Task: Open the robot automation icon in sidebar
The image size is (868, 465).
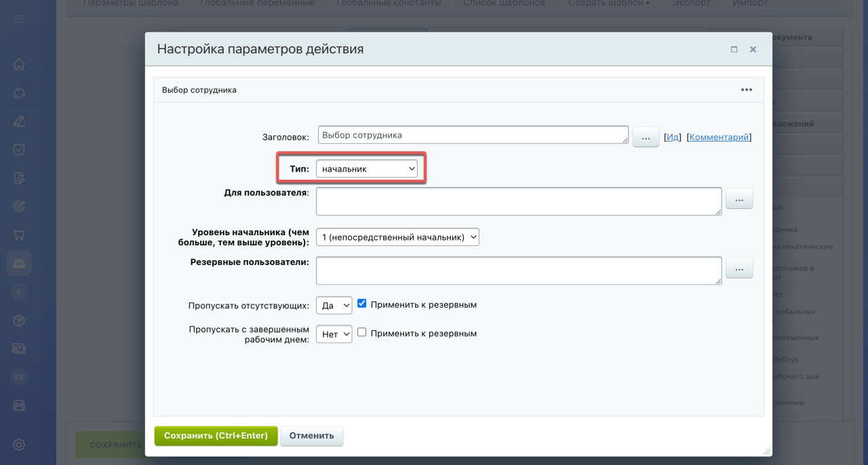Action: pyautogui.click(x=19, y=263)
